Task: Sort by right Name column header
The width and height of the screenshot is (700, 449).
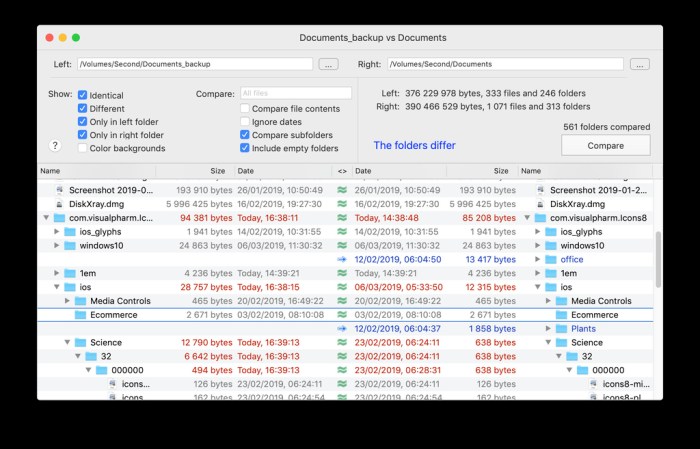Action: coord(585,171)
